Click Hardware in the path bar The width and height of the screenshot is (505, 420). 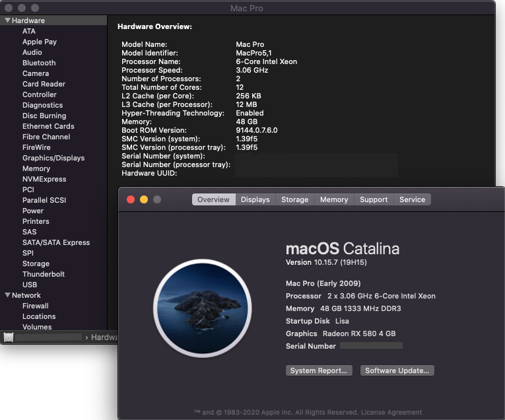tap(104, 337)
